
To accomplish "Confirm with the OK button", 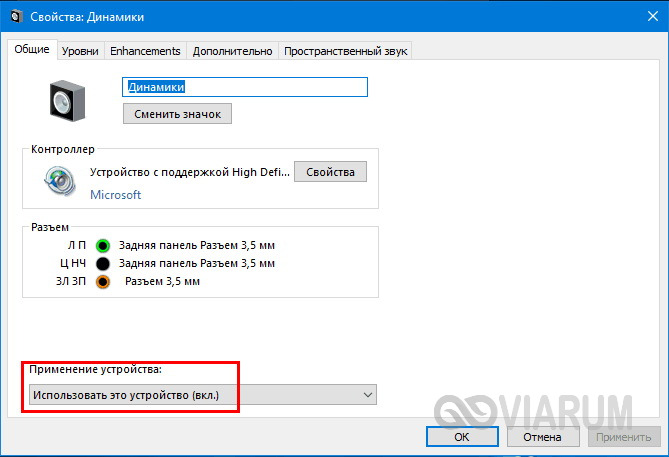I will pyautogui.click(x=461, y=436).
